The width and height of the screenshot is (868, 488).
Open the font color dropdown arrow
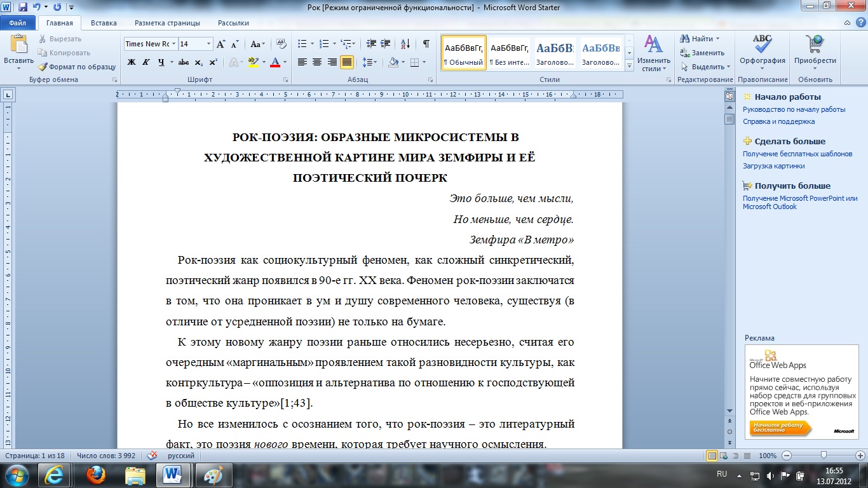285,62
